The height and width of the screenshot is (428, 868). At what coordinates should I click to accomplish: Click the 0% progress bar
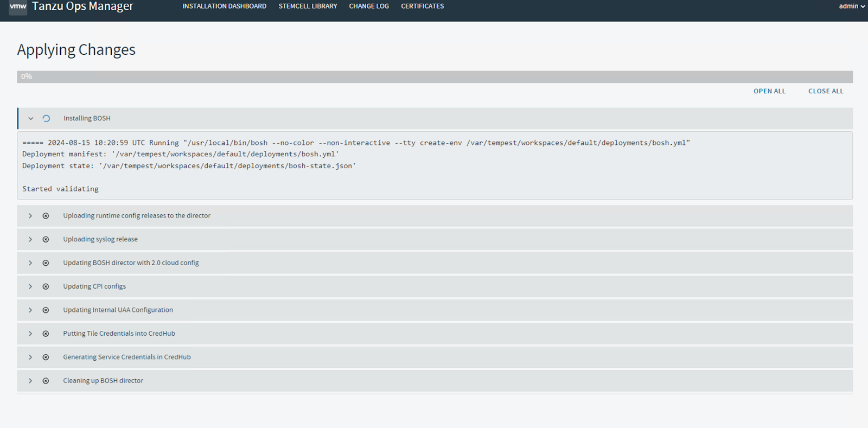(435, 76)
